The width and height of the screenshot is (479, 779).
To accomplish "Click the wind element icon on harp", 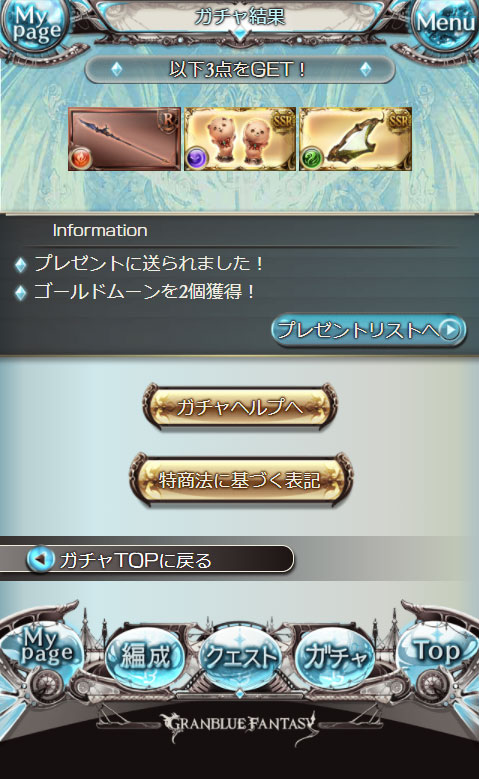I will click(x=312, y=158).
